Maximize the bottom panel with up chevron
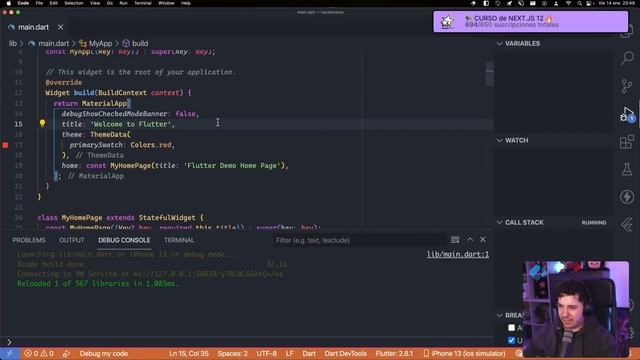 470,240
